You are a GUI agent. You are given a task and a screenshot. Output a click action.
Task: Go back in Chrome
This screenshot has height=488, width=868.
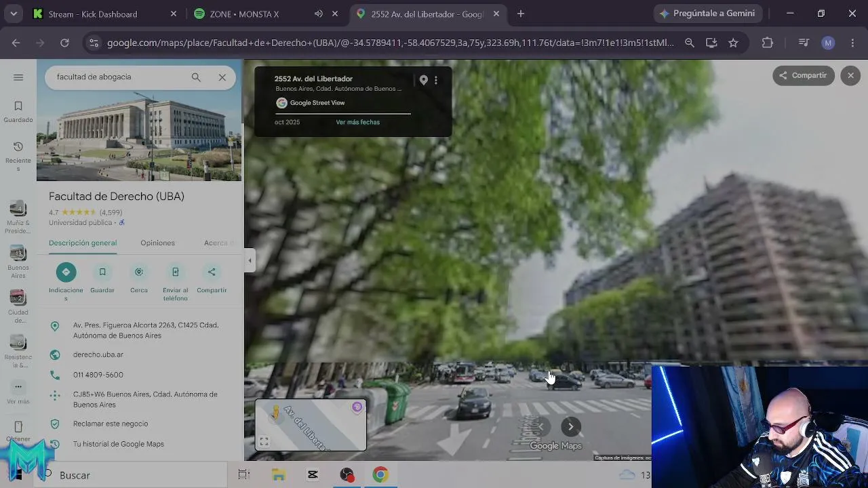[16, 43]
